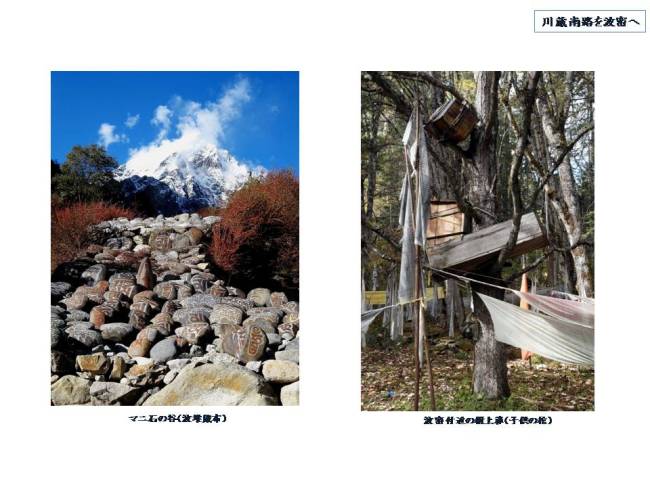Click the マニ石の谷 caption under left photo
This screenshot has height=487, width=650.
178,419
